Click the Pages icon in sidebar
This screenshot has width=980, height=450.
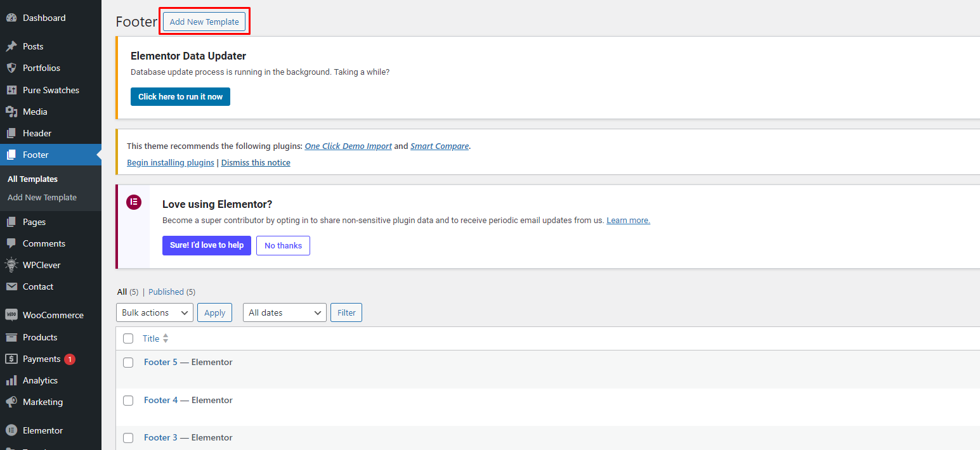coord(11,222)
